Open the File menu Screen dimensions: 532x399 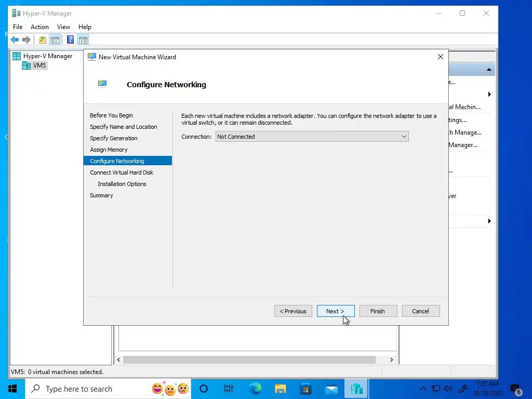click(x=18, y=27)
